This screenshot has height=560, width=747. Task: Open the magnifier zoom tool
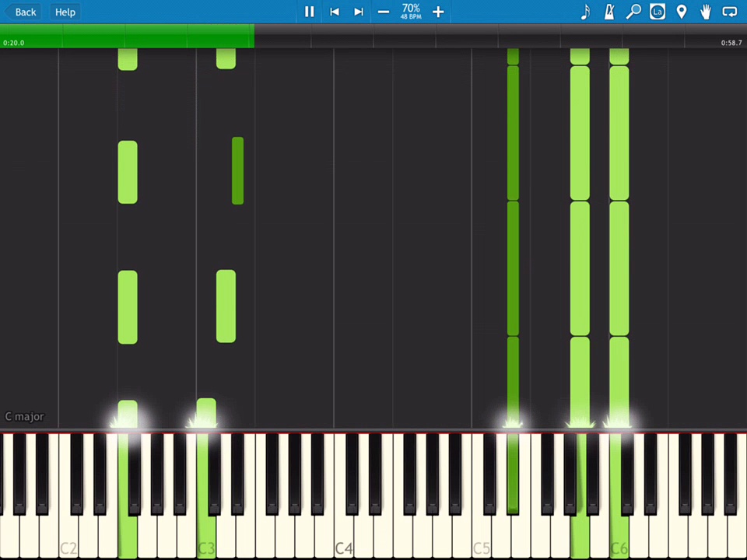[634, 12]
